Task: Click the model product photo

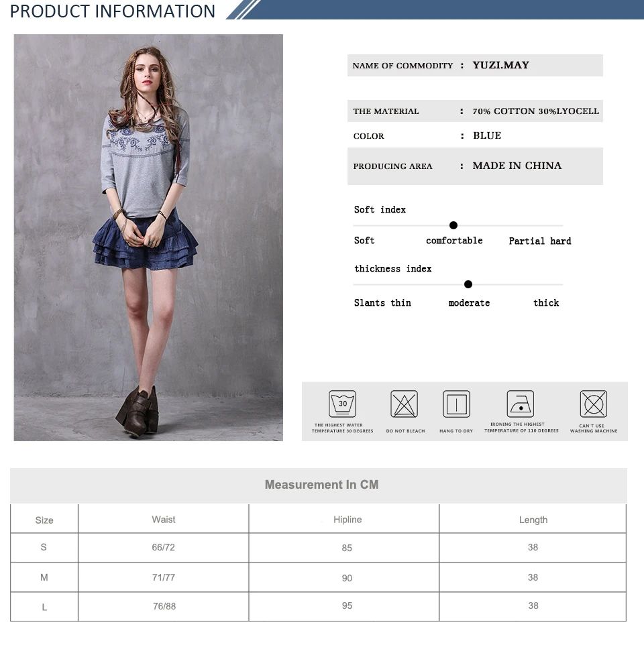Action: (148, 237)
